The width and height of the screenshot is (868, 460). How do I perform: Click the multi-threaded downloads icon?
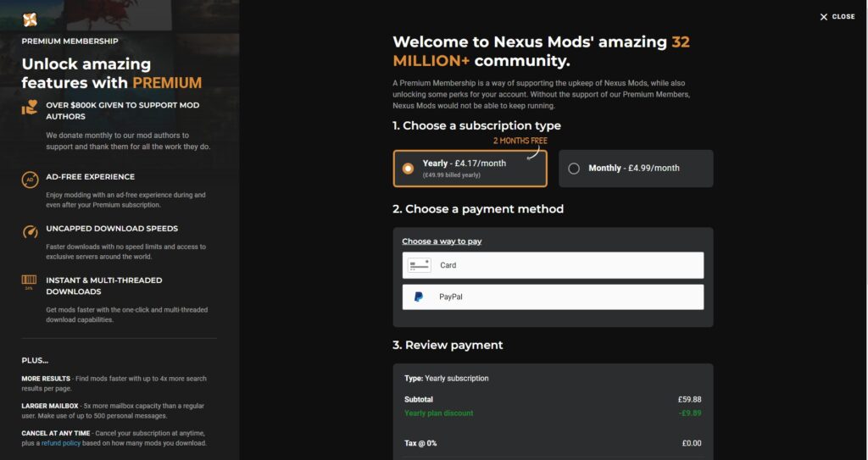tap(30, 282)
